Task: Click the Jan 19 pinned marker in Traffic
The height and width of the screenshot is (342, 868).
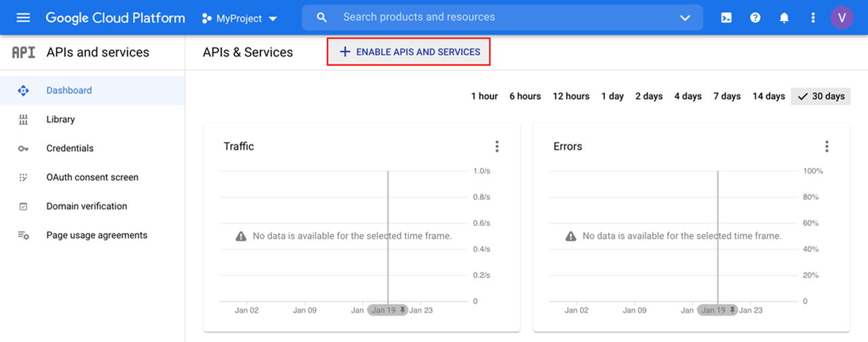Action: tap(388, 309)
